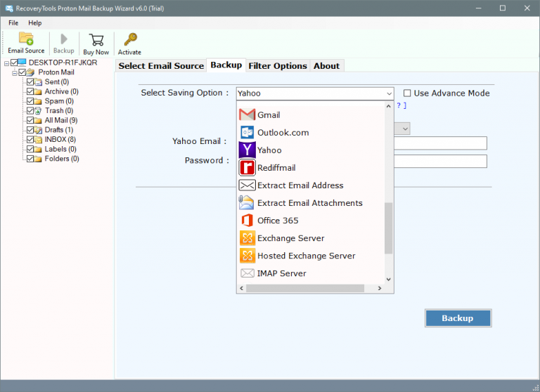Click the Activate key icon

[130, 39]
